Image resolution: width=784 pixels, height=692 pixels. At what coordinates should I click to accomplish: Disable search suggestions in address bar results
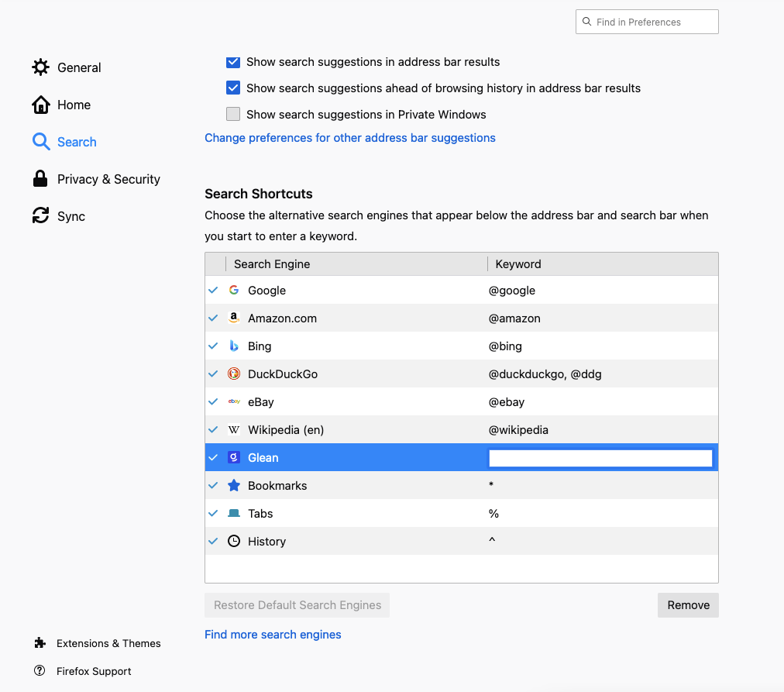233,62
